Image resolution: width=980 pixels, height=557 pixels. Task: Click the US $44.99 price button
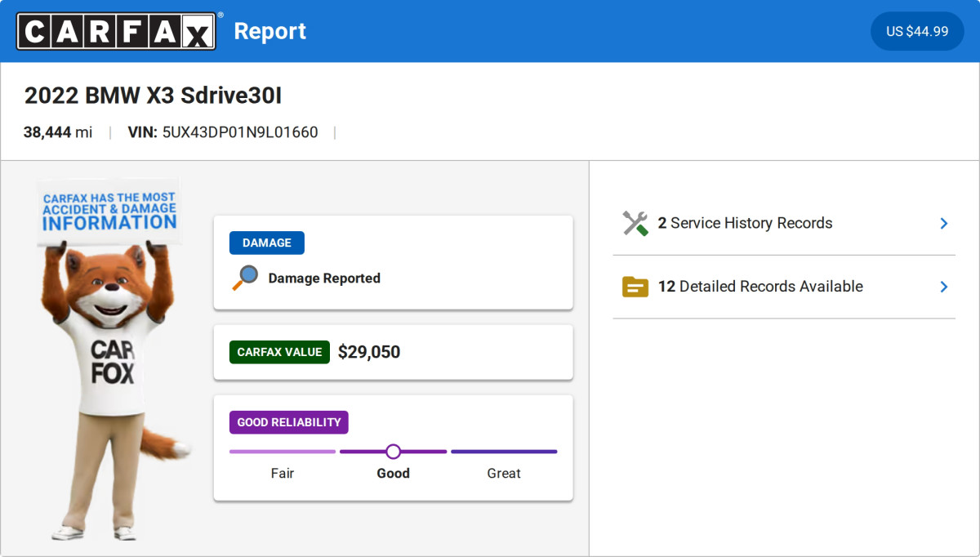click(917, 31)
